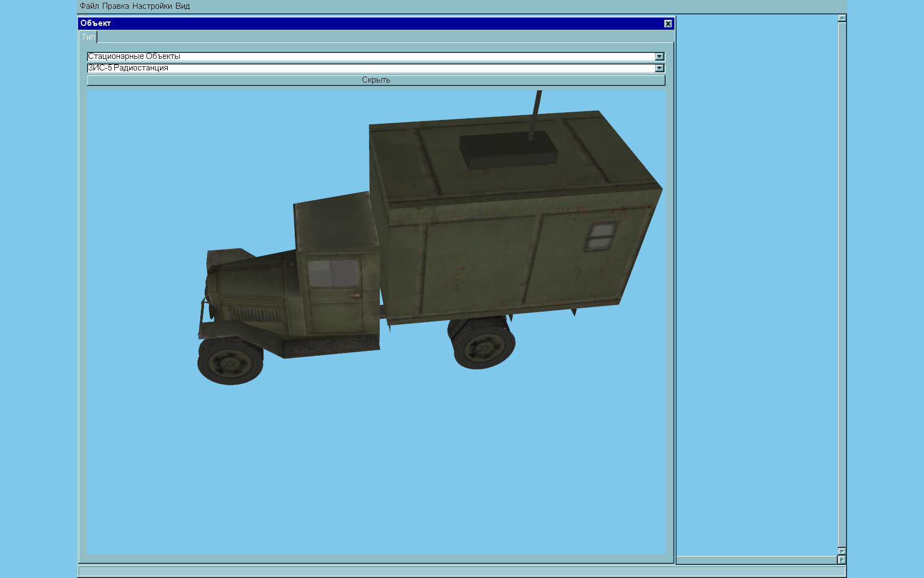
Task: Select the Тип tab
Action: 88,37
